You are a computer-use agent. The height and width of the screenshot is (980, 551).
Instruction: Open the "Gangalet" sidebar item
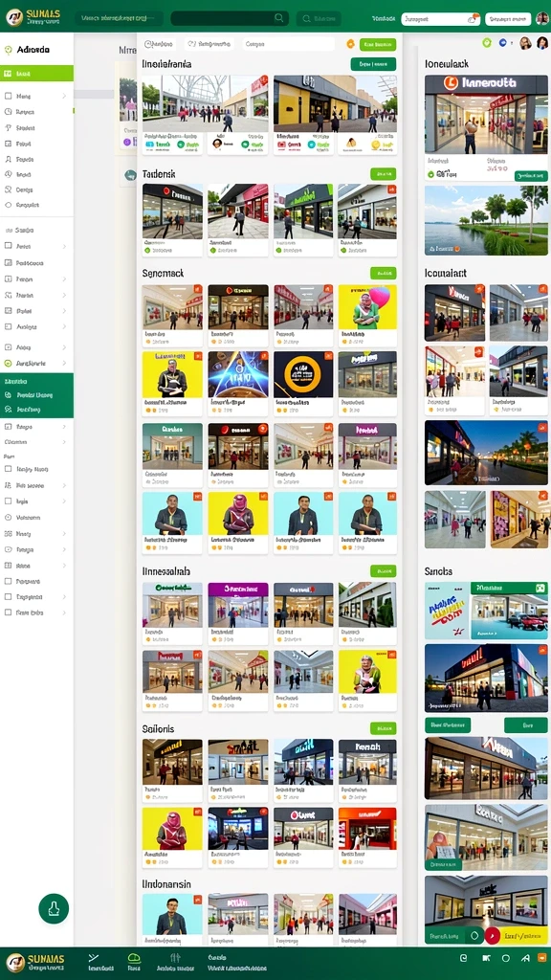tap(28, 205)
